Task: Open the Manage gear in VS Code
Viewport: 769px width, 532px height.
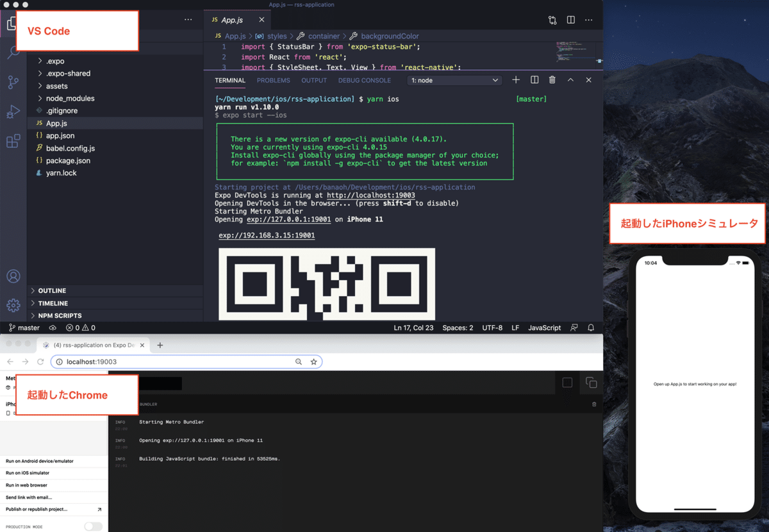Action: (13, 306)
